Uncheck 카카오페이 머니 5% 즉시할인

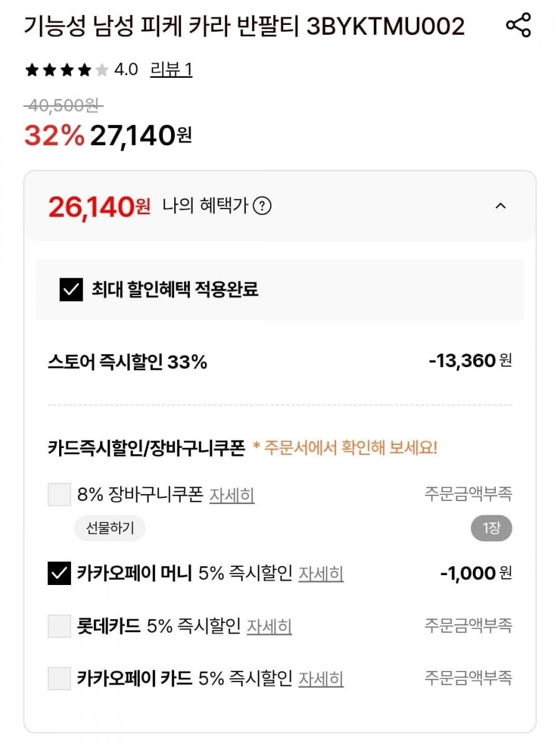pyautogui.click(x=60, y=573)
